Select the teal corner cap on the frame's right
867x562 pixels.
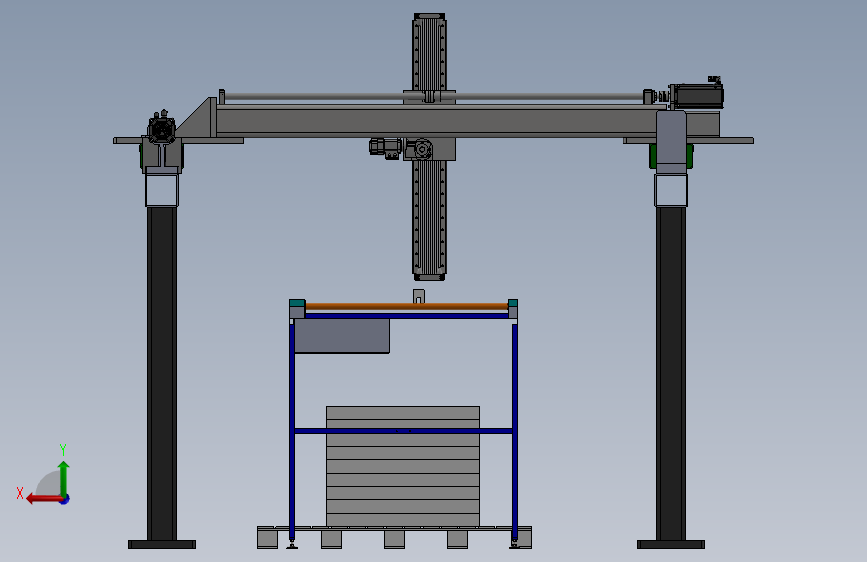coord(513,303)
